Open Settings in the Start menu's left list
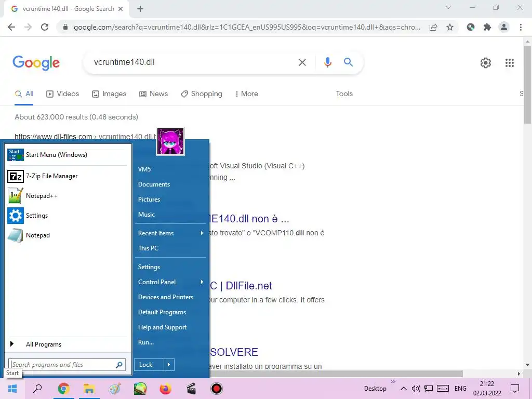 tap(67, 216)
